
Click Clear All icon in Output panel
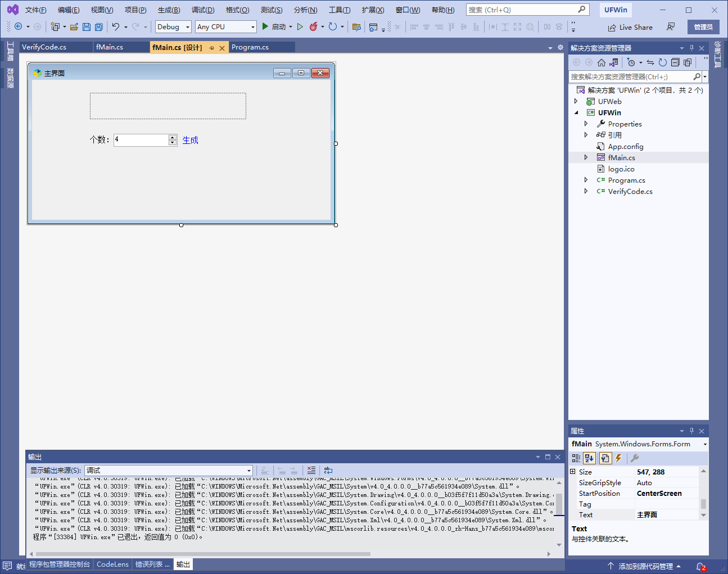pos(311,471)
